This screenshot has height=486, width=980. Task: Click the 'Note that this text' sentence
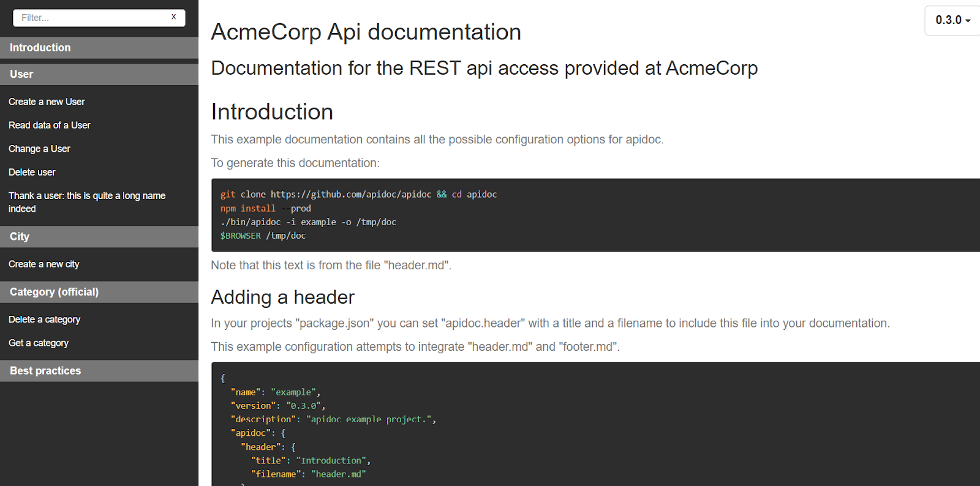(x=331, y=266)
